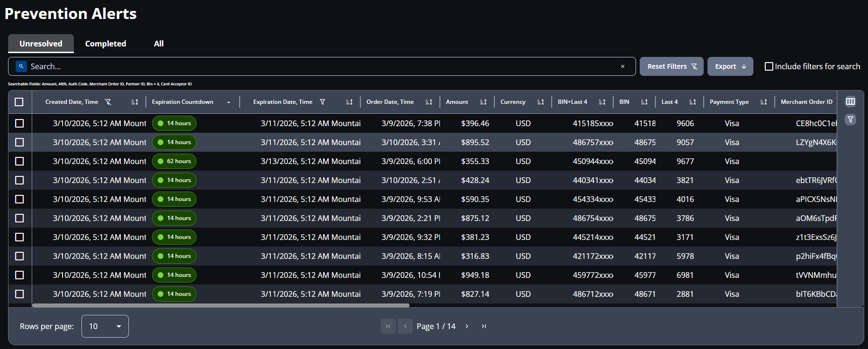This screenshot has width=868, height=349.
Task: Sort by Created Date, Time column
Action: 135,102
